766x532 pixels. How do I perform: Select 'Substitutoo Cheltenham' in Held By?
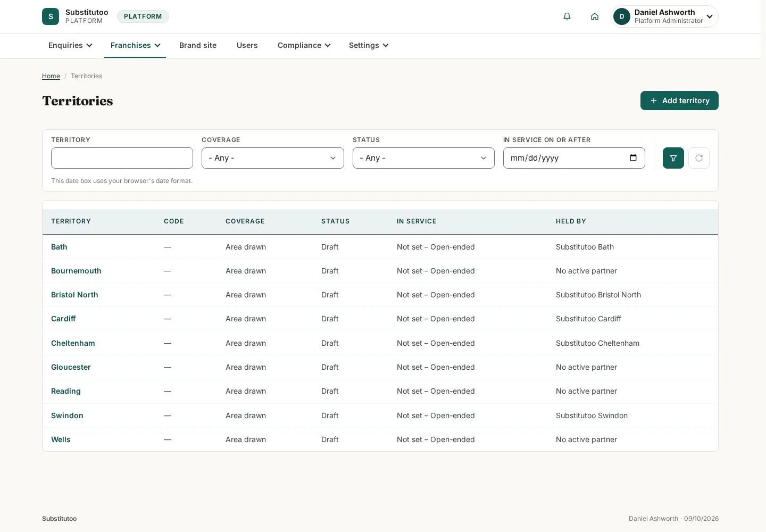click(597, 343)
